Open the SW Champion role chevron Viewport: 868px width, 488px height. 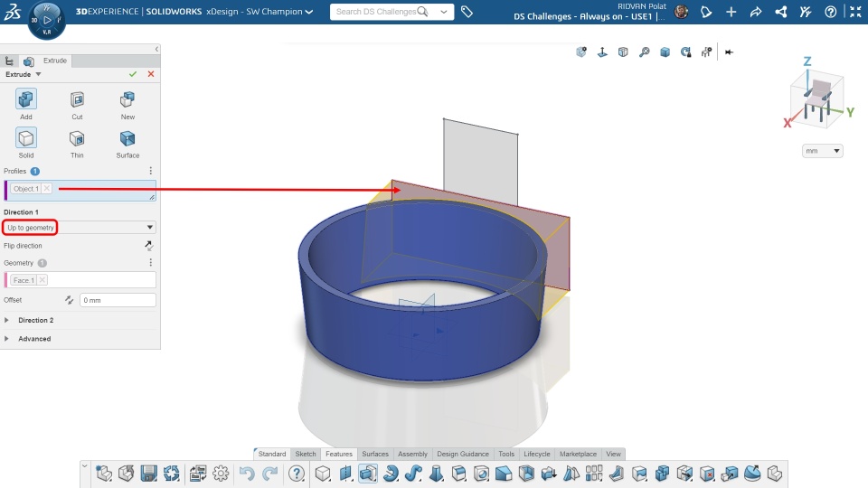click(x=309, y=12)
